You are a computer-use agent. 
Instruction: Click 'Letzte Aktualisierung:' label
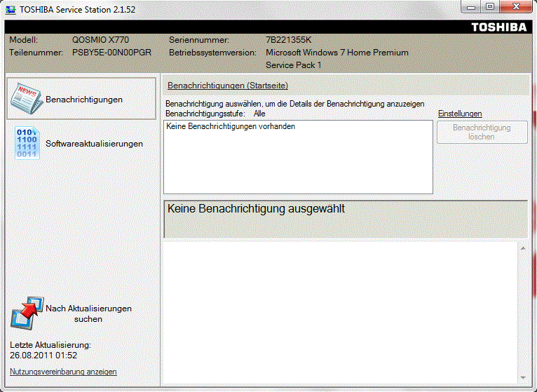click(50, 345)
